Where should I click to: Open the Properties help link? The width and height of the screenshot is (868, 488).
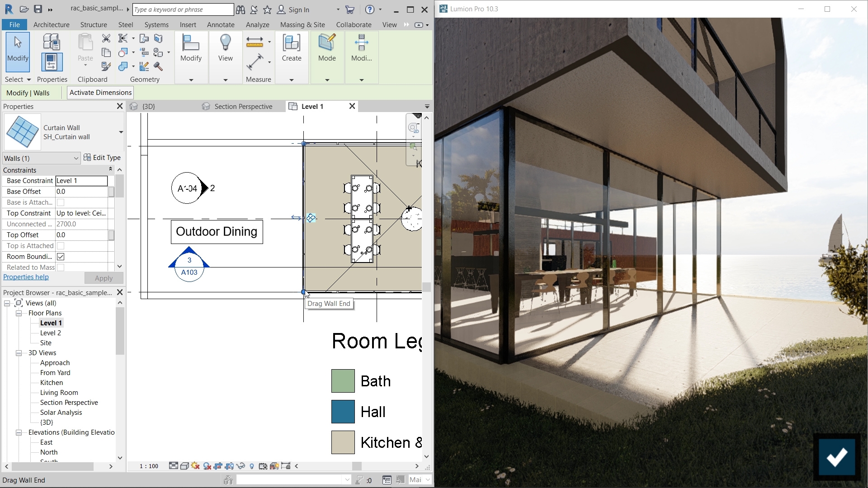[26, 277]
